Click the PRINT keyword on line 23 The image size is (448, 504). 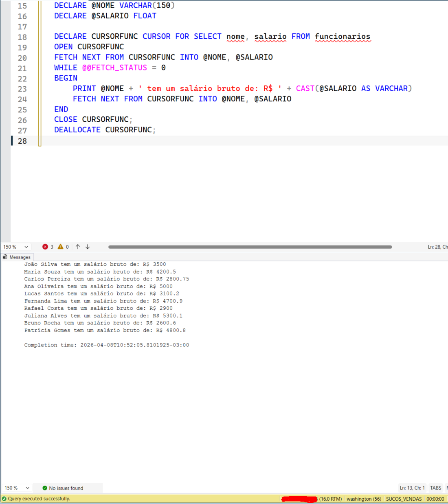pyautogui.click(x=84, y=88)
